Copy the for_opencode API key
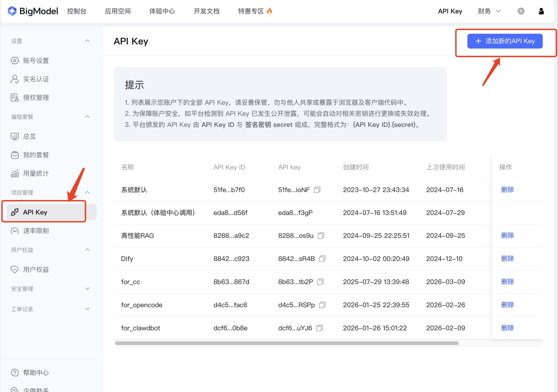The width and height of the screenshot is (558, 392). point(322,305)
